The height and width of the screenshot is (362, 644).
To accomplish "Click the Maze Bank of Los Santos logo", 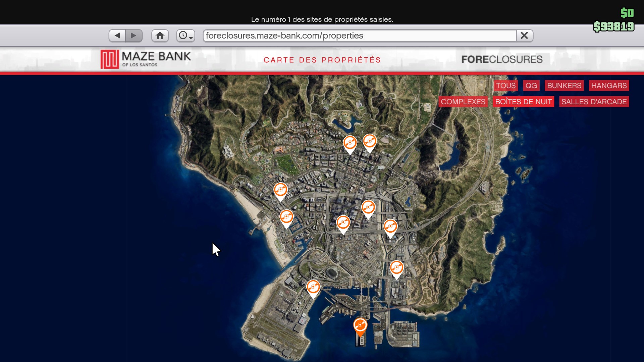I will coord(146,59).
